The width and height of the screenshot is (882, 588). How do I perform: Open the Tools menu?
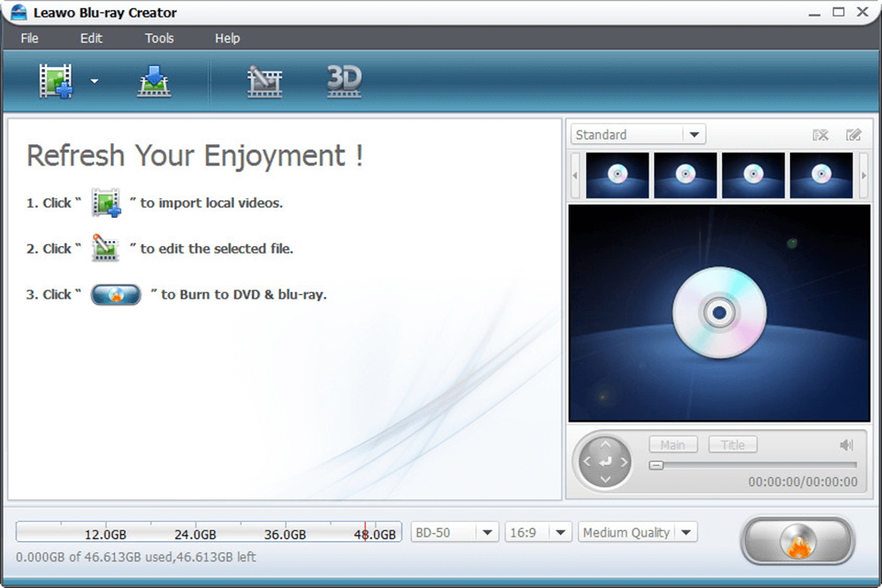click(x=158, y=38)
